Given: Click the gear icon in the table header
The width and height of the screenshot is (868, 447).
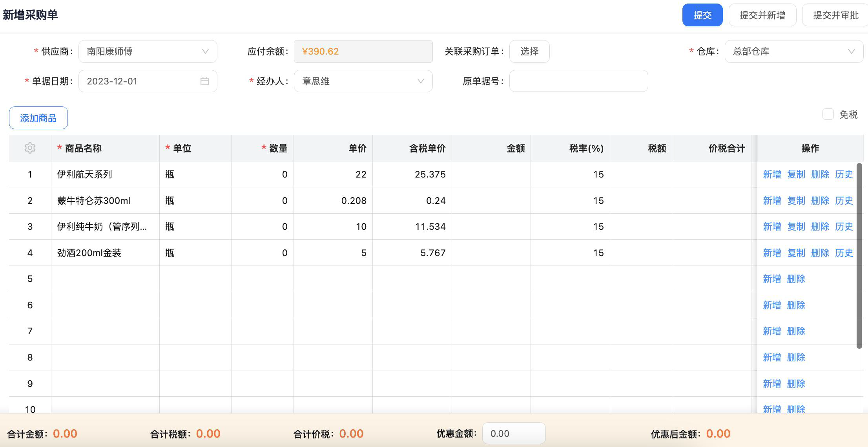Looking at the screenshot, I should tap(29, 148).
